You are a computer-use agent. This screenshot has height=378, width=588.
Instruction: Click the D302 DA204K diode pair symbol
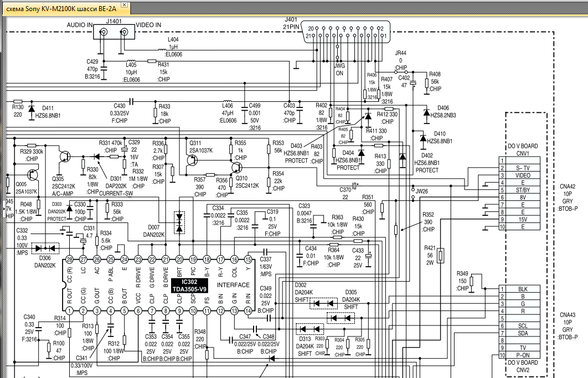point(324,303)
